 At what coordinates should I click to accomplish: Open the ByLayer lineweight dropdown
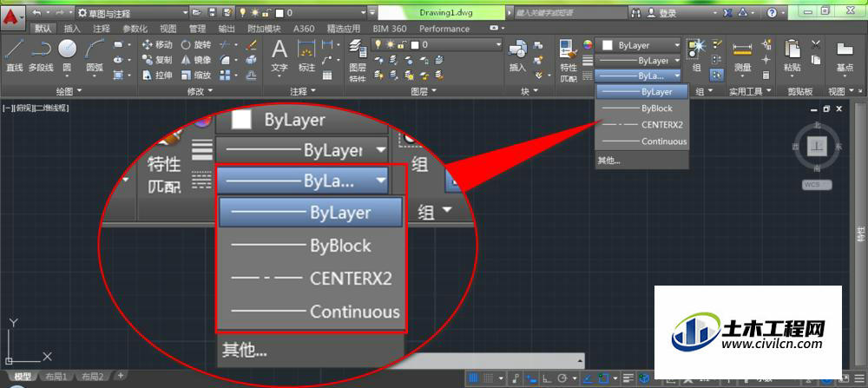[x=638, y=61]
